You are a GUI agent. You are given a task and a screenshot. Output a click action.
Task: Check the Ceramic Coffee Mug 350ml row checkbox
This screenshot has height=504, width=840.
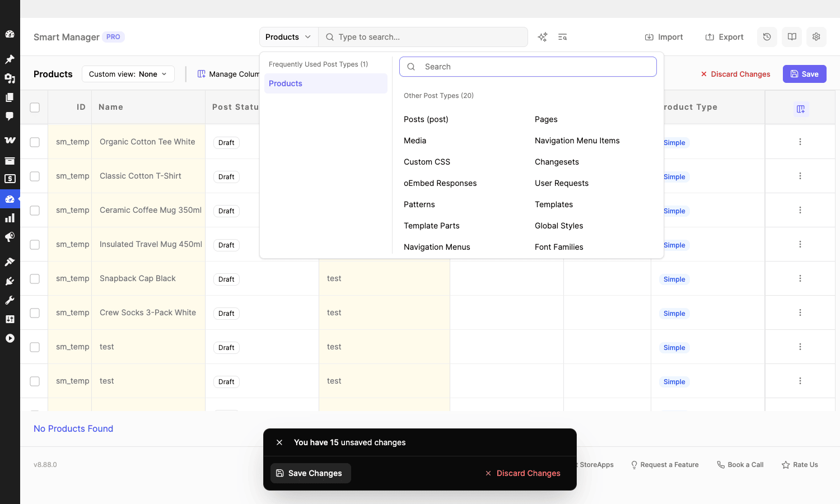click(x=35, y=211)
